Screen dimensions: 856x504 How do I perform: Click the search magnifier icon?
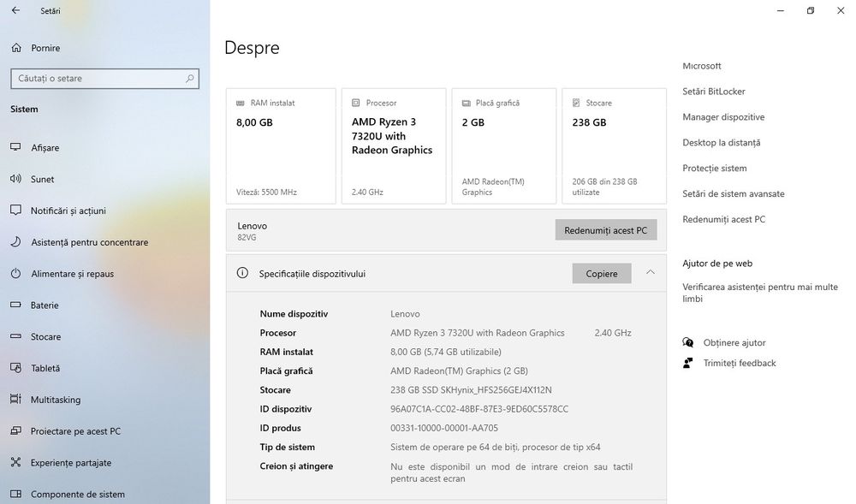pos(189,79)
